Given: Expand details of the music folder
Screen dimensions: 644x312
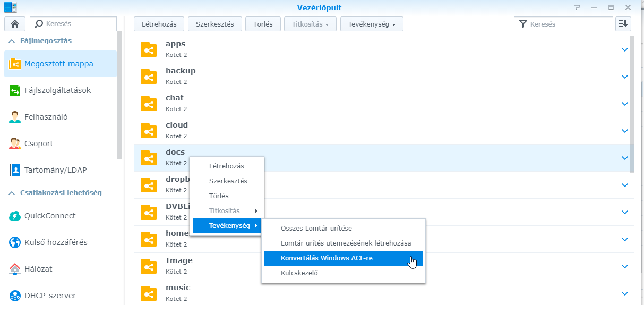Looking at the screenshot, I should pyautogui.click(x=625, y=293).
